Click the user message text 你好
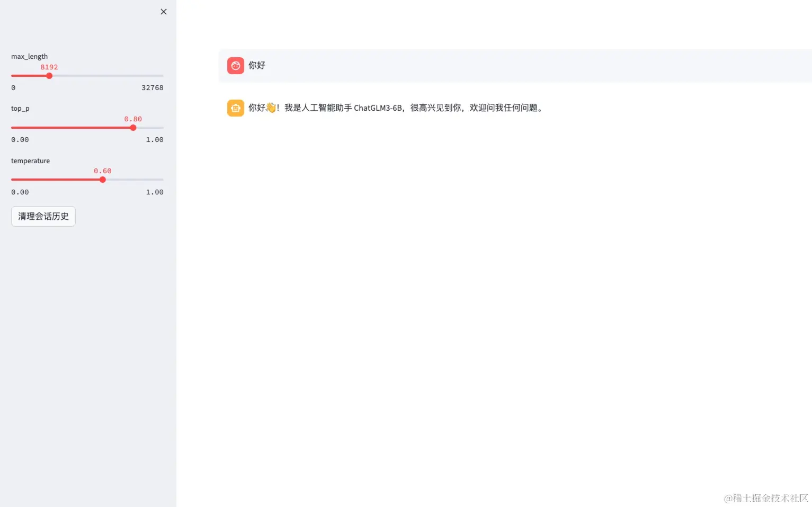 (x=257, y=65)
